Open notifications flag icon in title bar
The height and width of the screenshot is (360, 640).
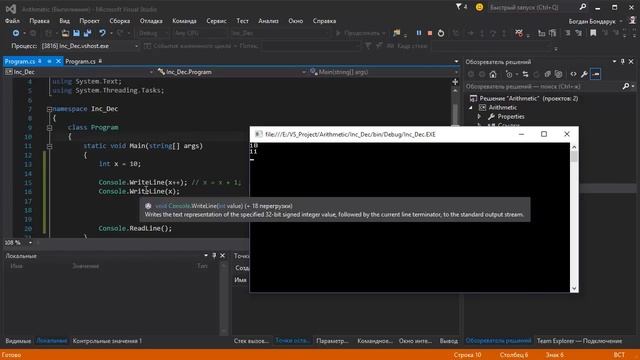(459, 7)
